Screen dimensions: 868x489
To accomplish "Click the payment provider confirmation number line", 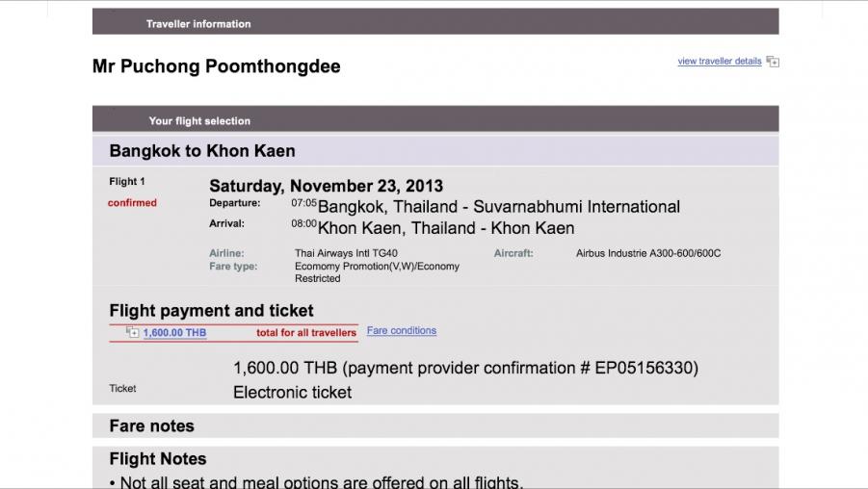I will click(465, 368).
